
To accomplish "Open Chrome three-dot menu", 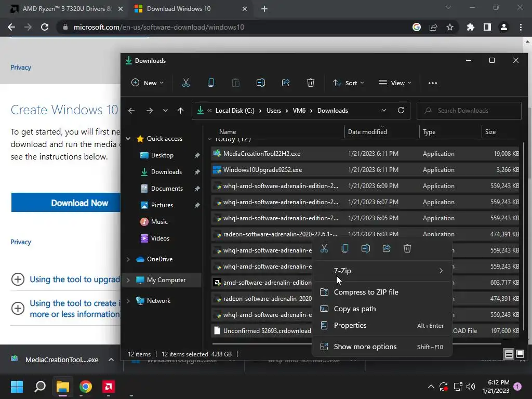I will 521,27.
